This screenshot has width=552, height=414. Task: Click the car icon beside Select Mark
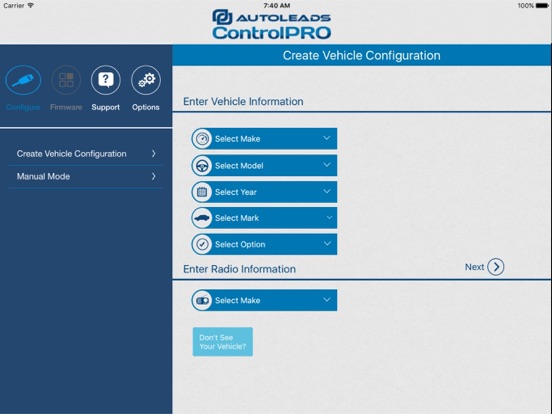coord(202,218)
